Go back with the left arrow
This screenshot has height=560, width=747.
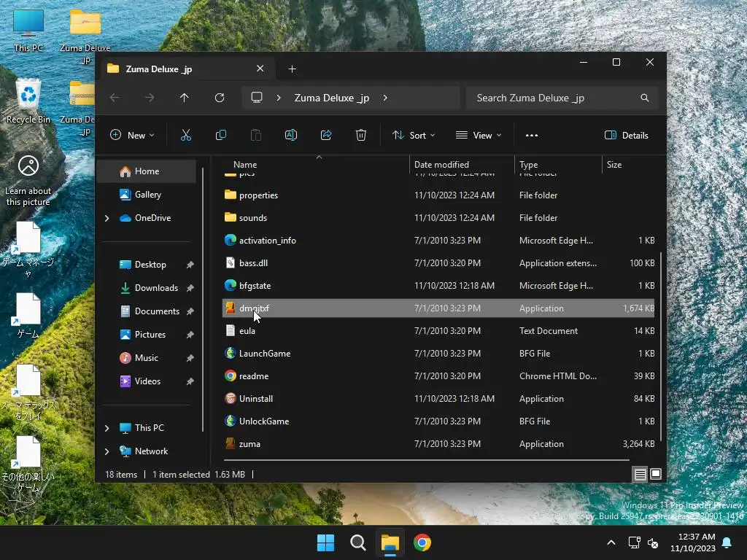pos(115,98)
